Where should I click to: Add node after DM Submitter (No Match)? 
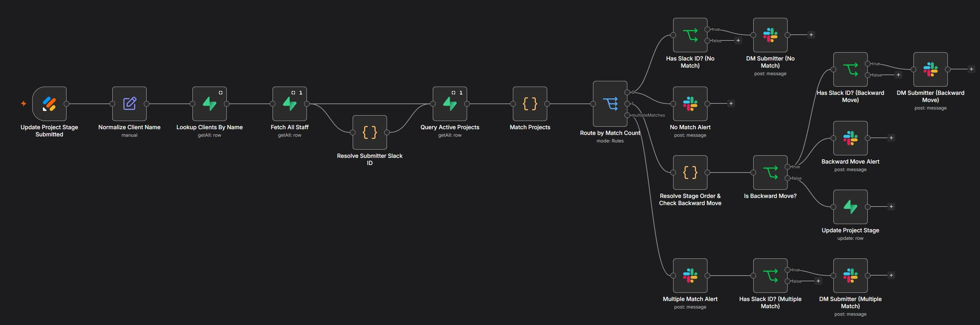[x=811, y=35]
